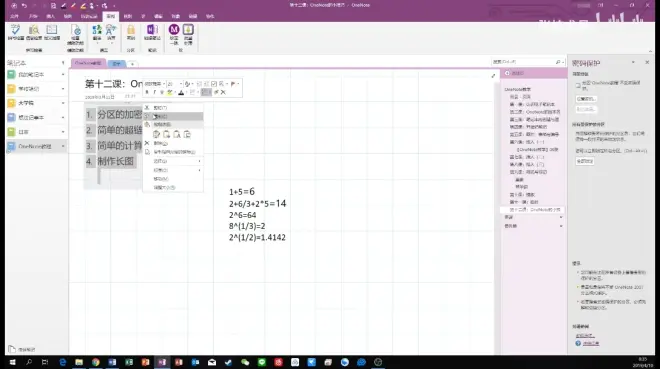Image resolution: width=660 pixels, height=369 pixels.
Task: Click the round purple M icon in ribbon
Action: 174,29
